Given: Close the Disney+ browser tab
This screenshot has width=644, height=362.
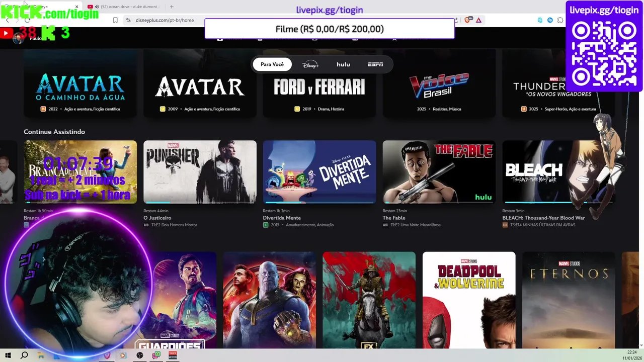Looking at the screenshot, I should point(76,7).
